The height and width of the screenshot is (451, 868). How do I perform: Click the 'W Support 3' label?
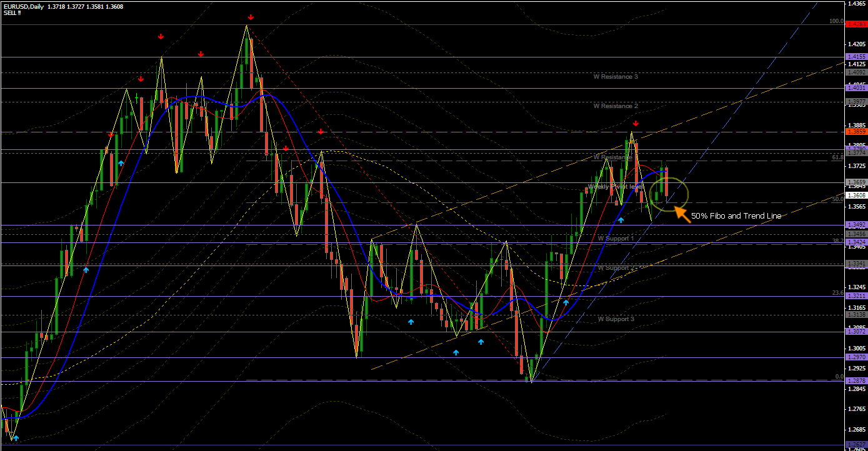tap(616, 319)
